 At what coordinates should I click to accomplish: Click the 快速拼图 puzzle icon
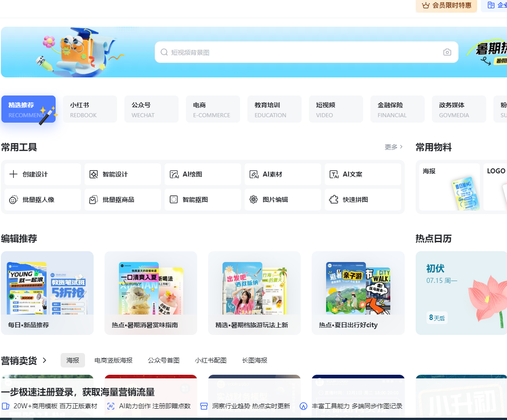(334, 200)
